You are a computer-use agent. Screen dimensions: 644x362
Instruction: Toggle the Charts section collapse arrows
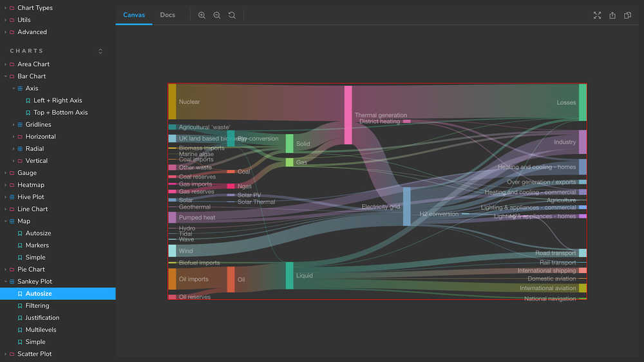[100, 51]
